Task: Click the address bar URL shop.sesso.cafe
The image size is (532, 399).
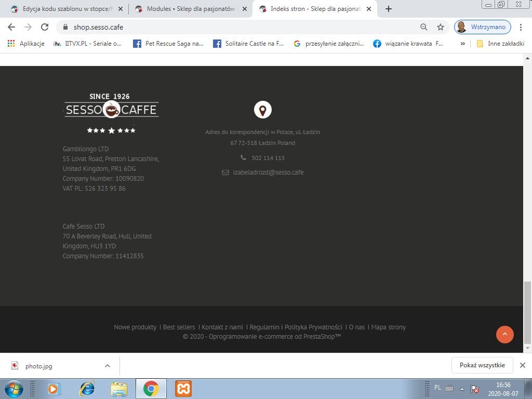Action: pyautogui.click(x=98, y=27)
